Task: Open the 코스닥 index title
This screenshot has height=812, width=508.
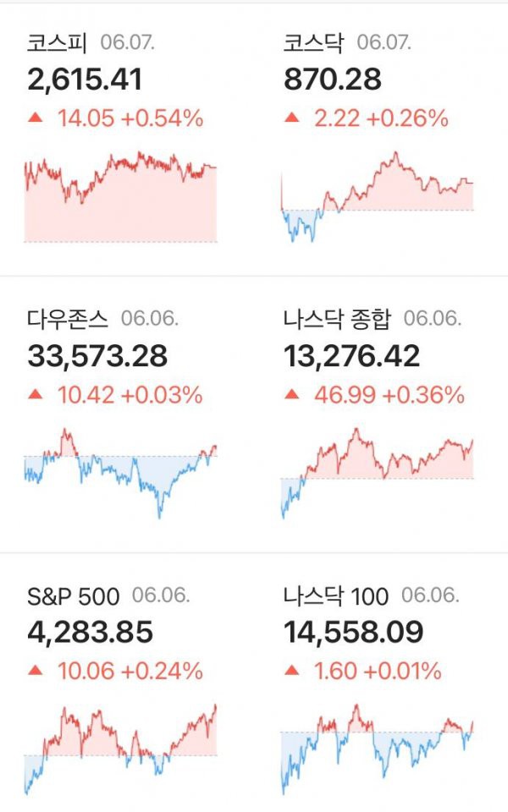Action: point(313,42)
